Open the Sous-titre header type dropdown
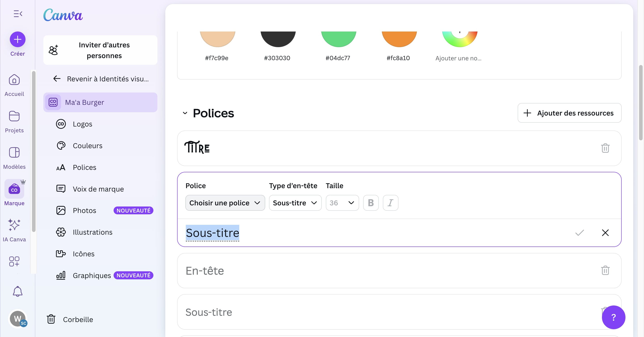Image resolution: width=644 pixels, height=337 pixels. coord(295,203)
